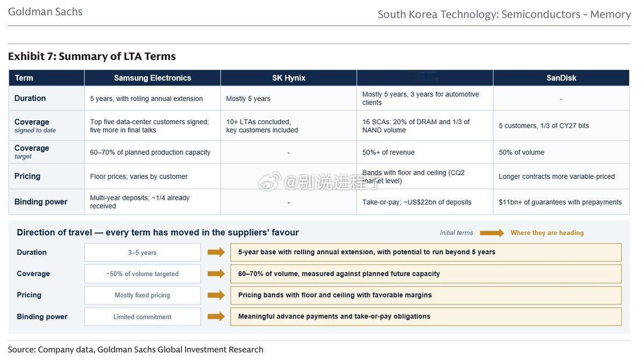The width and height of the screenshot is (644, 363).
Task: Click the "~50% of volume targeted" box
Action: [142, 274]
